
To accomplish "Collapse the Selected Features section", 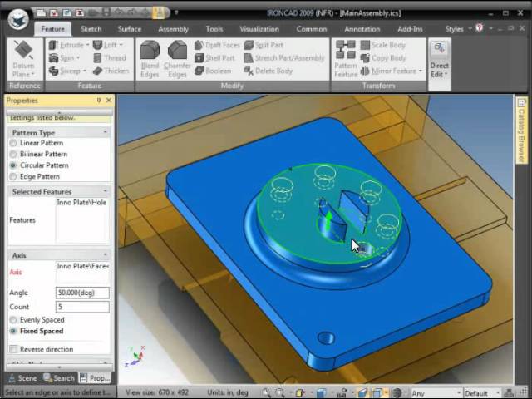I will [x=106, y=191].
